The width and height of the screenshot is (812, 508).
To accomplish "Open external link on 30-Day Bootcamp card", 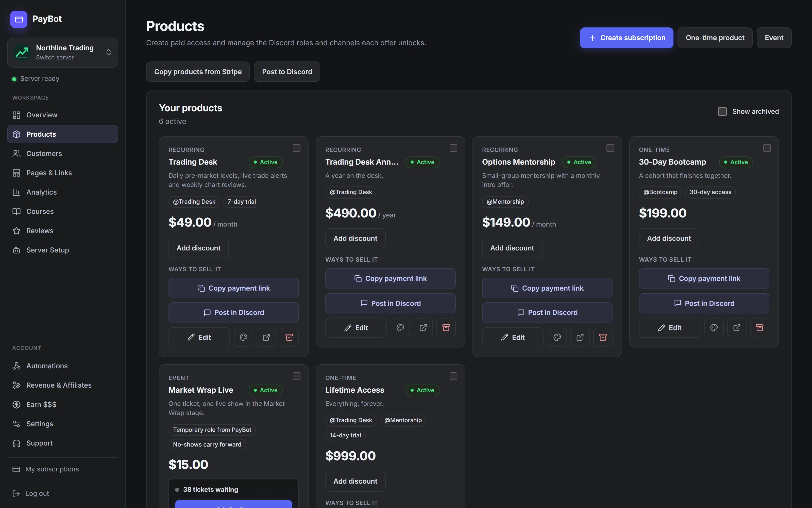I will tap(737, 328).
